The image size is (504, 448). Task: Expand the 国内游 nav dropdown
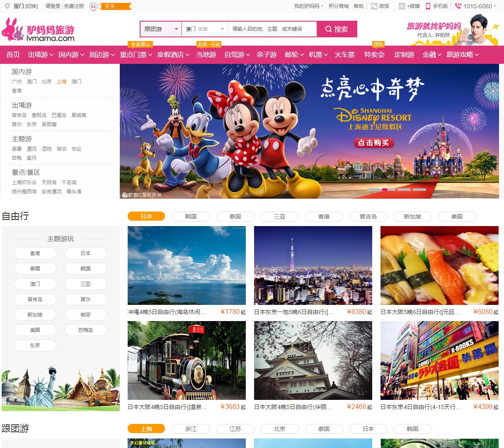click(71, 55)
